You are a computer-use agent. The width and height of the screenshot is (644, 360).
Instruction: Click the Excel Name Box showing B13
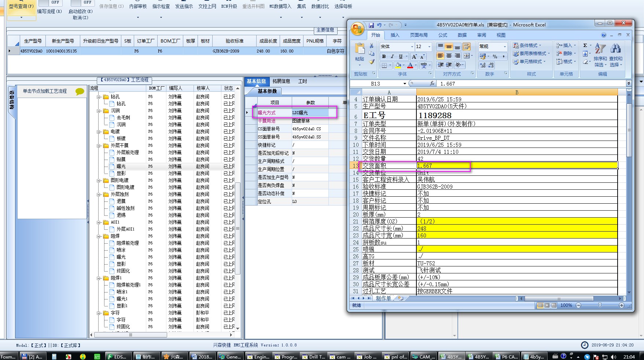(376, 84)
